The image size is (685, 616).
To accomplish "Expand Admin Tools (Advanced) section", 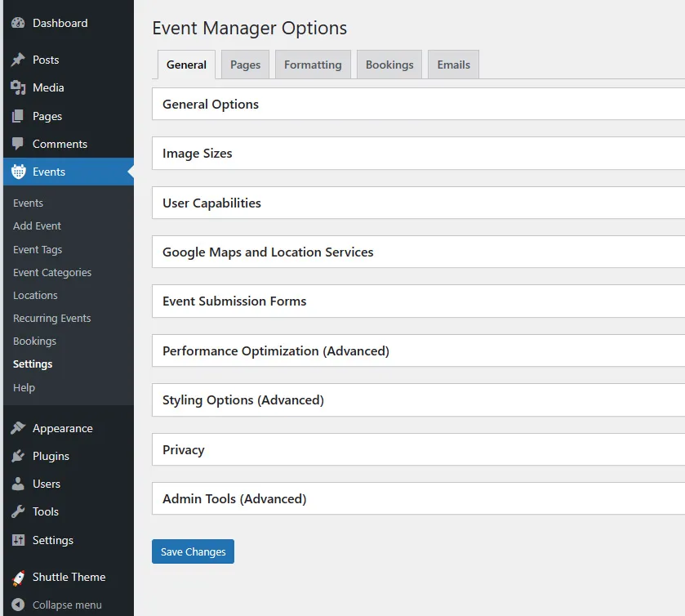I will (x=234, y=499).
